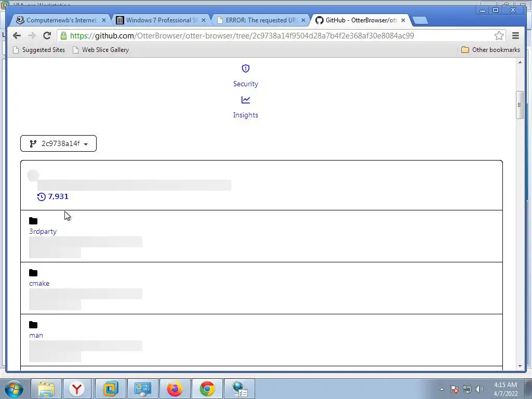The height and width of the screenshot is (399, 532).
Task: Switch to ERROR: The requested URL tab
Action: click(261, 20)
